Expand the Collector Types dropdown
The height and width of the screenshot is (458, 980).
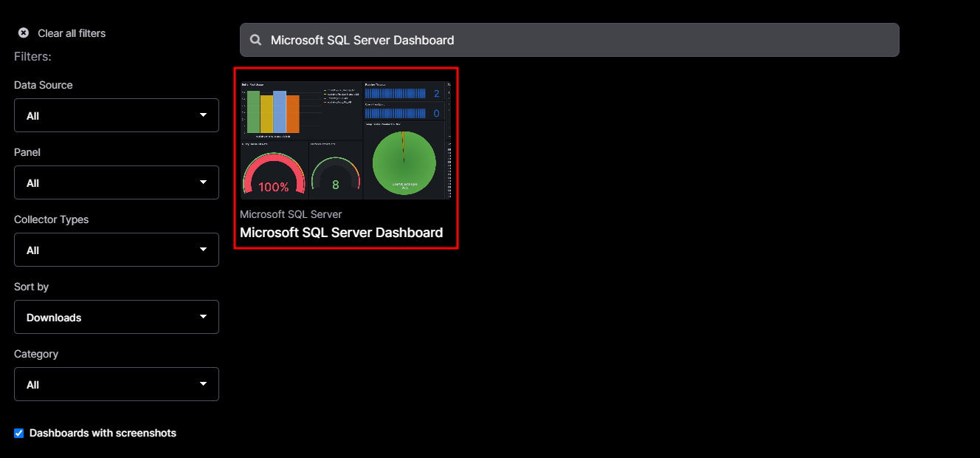coord(117,250)
